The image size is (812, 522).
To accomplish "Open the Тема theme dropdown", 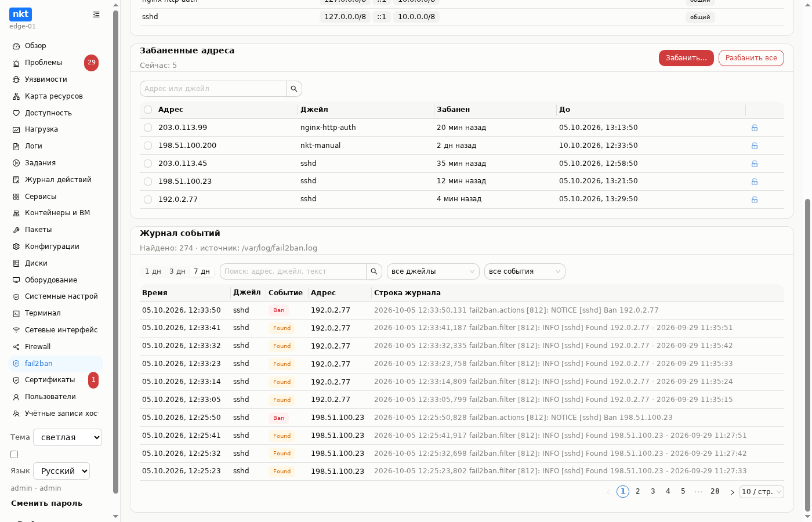I will 68,437.
